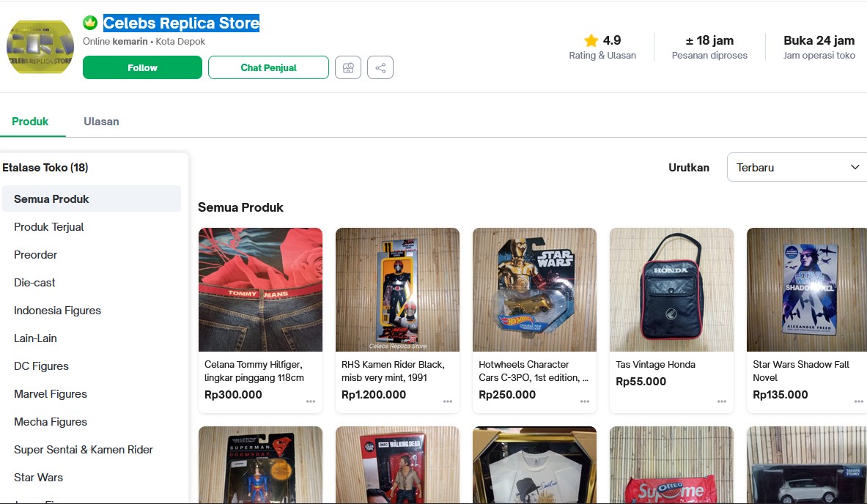
Task: Select Die-cast in the etalase list
Action: point(34,283)
